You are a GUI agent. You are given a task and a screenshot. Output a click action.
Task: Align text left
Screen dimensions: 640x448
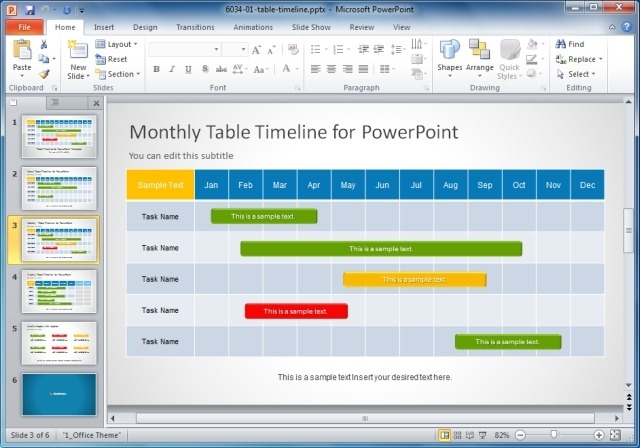coord(316,69)
